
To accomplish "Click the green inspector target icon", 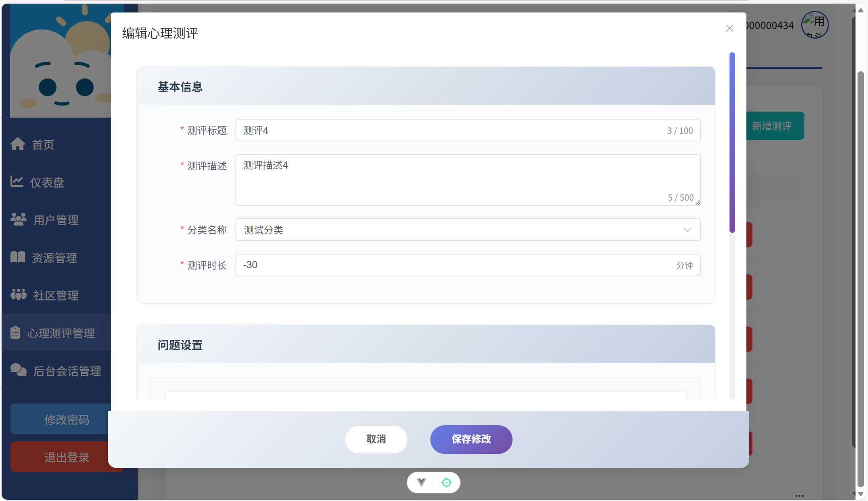I will tap(446, 482).
